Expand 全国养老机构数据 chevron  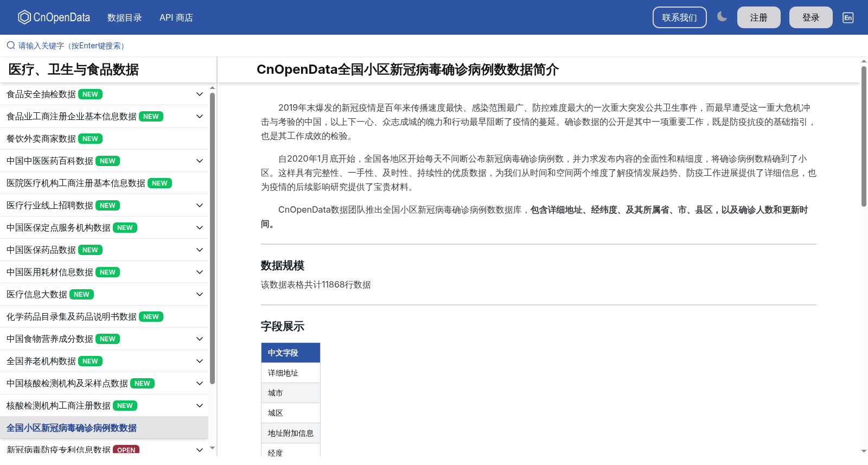200,361
